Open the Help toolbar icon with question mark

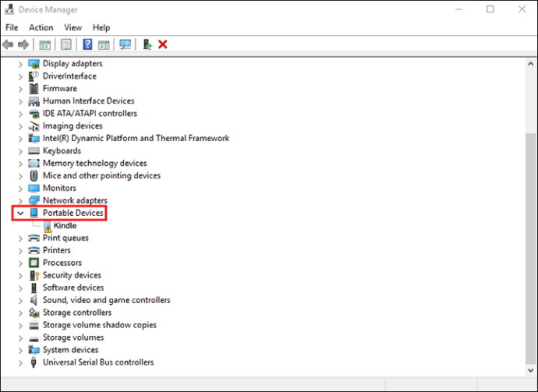(87, 44)
